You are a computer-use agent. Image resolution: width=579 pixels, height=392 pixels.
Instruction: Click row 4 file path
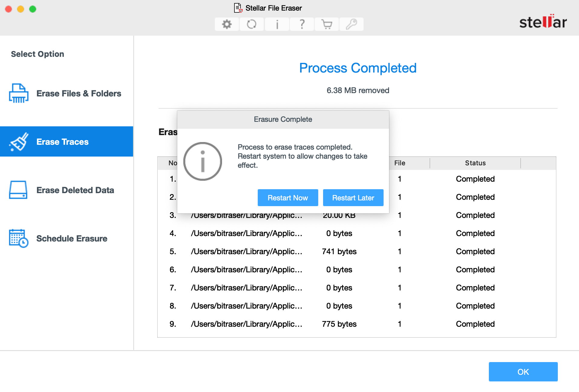pyautogui.click(x=247, y=233)
